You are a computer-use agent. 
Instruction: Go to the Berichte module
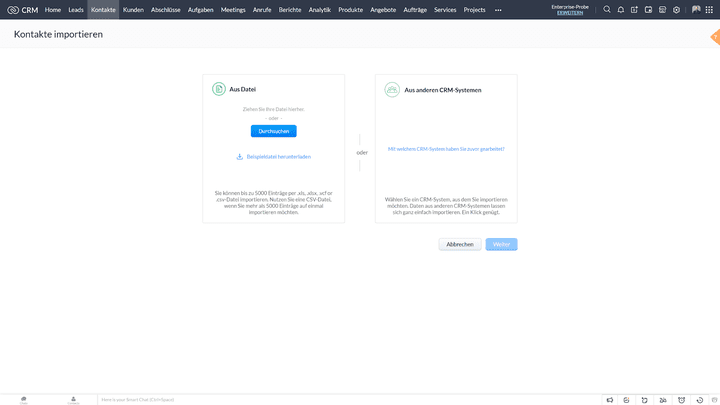pos(290,9)
